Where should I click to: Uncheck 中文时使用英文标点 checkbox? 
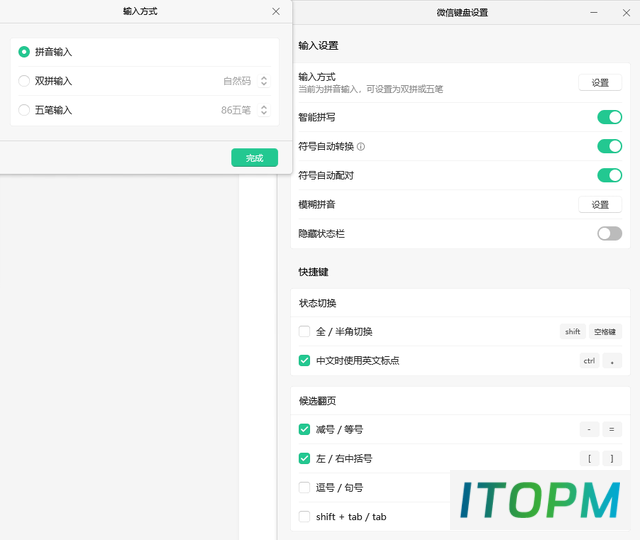(304, 360)
